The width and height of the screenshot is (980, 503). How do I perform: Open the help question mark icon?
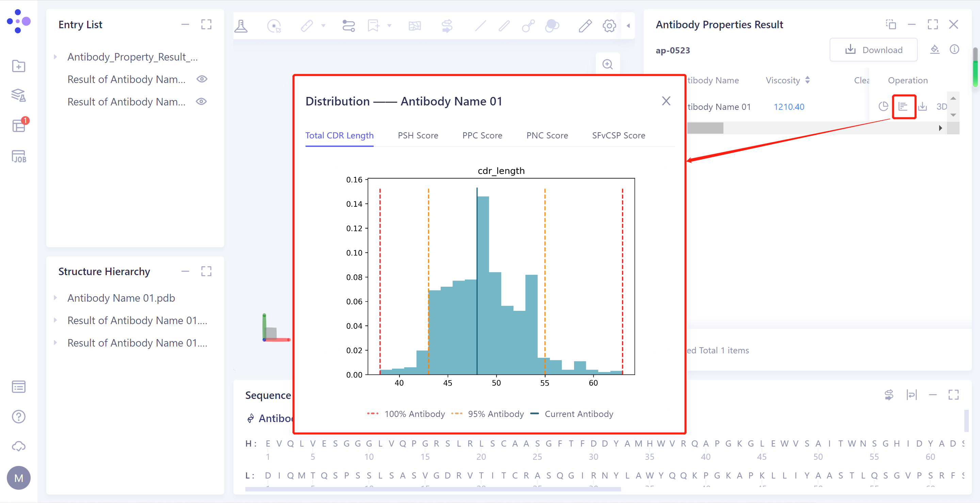click(19, 417)
